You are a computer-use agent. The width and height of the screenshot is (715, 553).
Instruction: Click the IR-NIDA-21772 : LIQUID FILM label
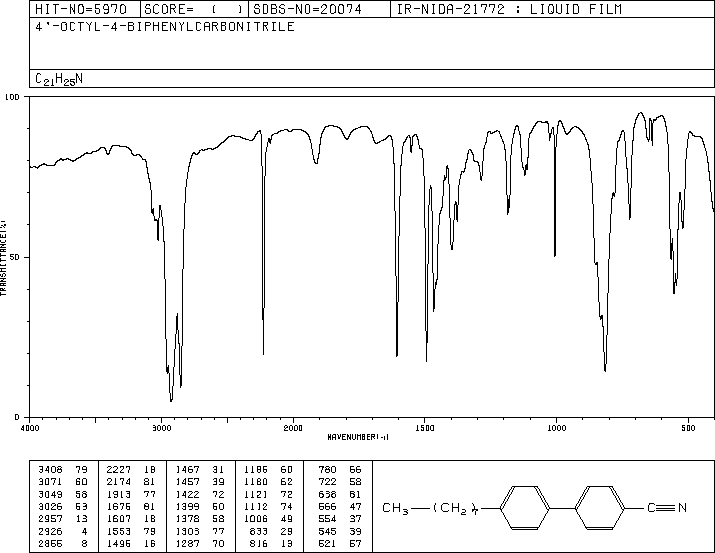click(x=509, y=9)
